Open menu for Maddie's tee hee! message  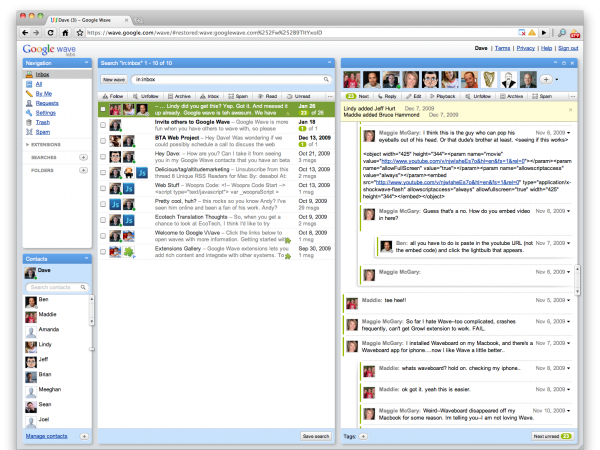click(569, 300)
